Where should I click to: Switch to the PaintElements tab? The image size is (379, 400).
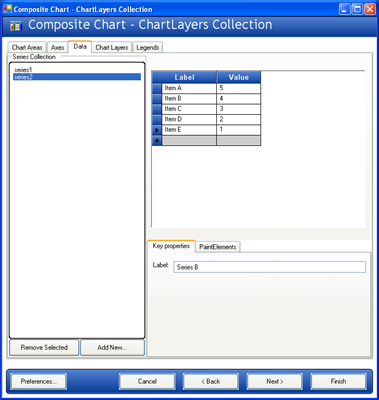pos(218,247)
